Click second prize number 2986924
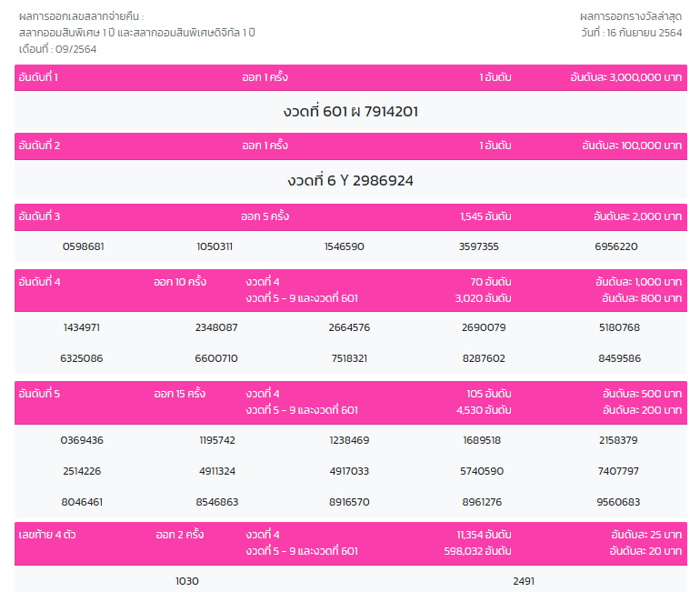This screenshot has height=592, width=700. [x=350, y=181]
